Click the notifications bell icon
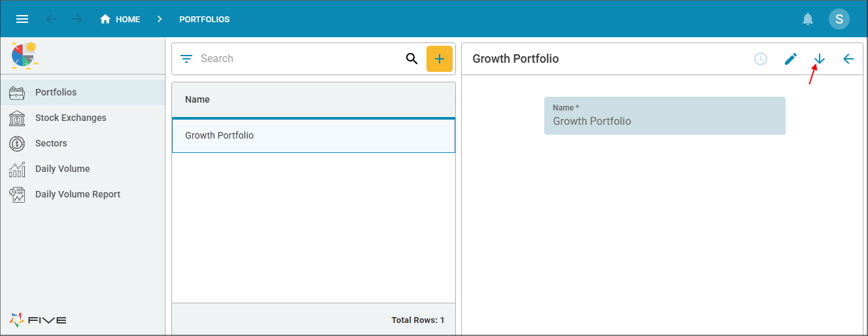This screenshot has width=868, height=336. [808, 19]
